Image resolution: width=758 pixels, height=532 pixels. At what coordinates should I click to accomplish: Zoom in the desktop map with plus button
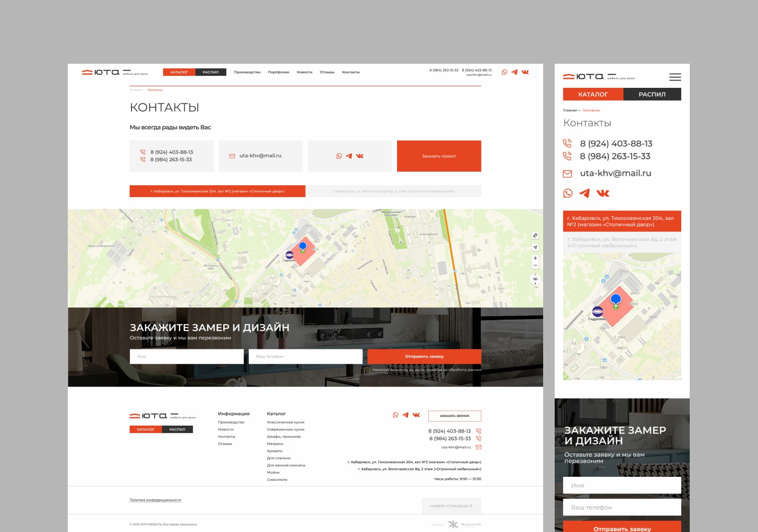(x=535, y=258)
